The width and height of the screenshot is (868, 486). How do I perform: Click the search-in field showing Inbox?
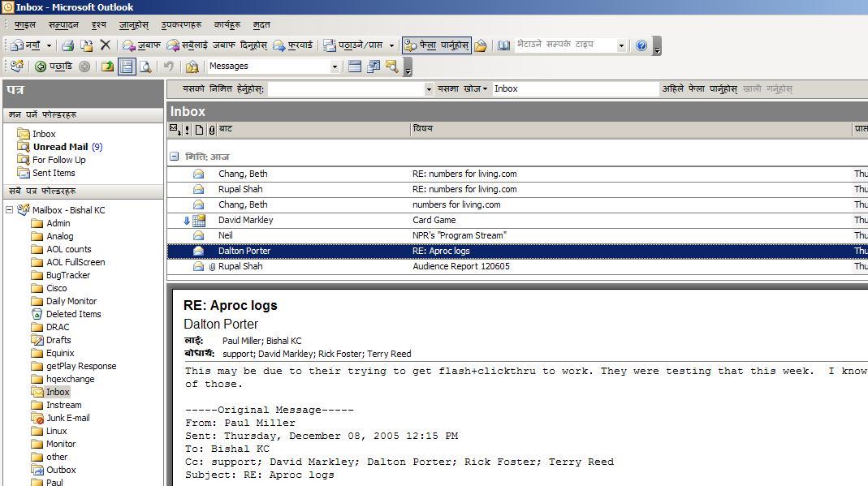pyautogui.click(x=574, y=88)
